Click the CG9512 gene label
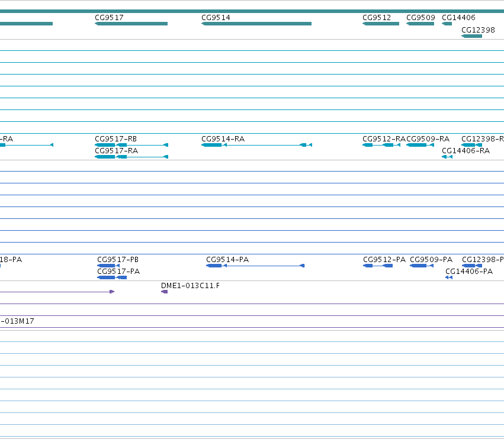 coord(377,18)
